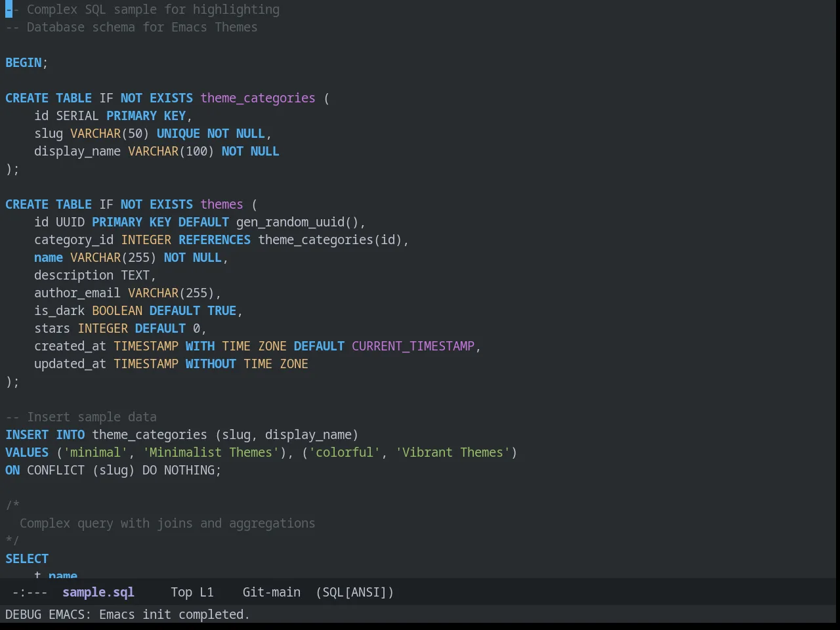Image resolution: width=840 pixels, height=630 pixels.
Task: Click the SERIAL type on the id line
Action: [77, 115]
